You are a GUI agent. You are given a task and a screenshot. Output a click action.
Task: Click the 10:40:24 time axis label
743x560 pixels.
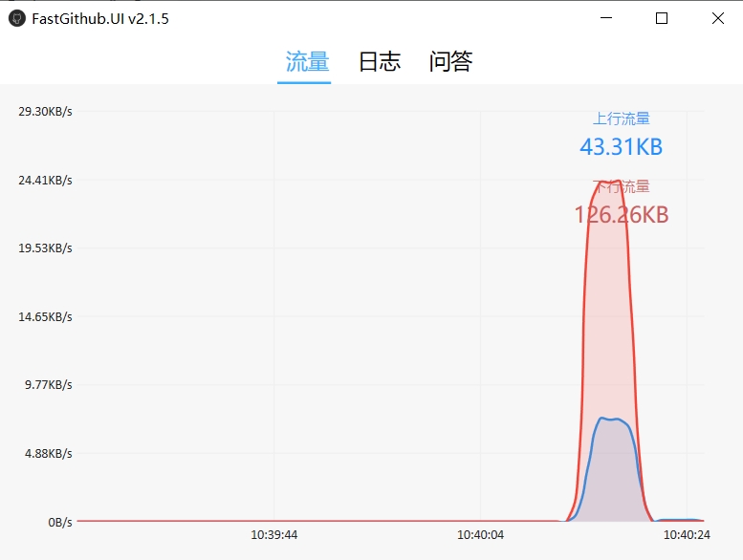[687, 535]
